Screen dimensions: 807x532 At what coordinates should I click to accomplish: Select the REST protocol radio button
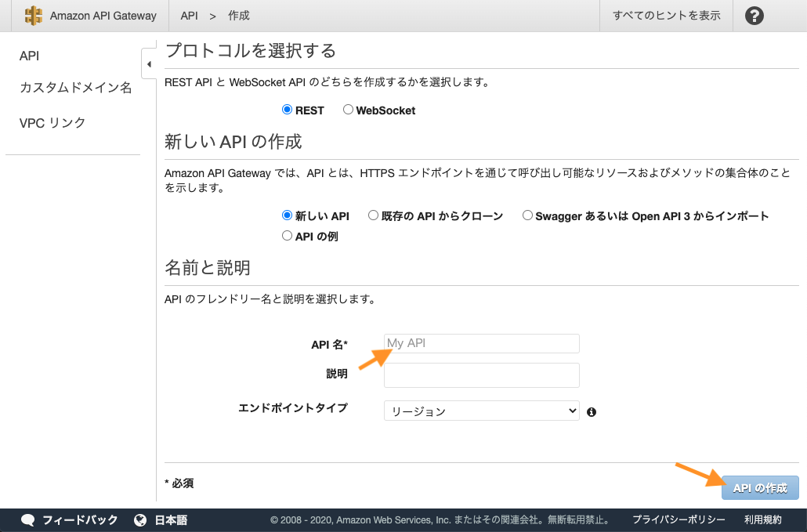click(x=288, y=110)
